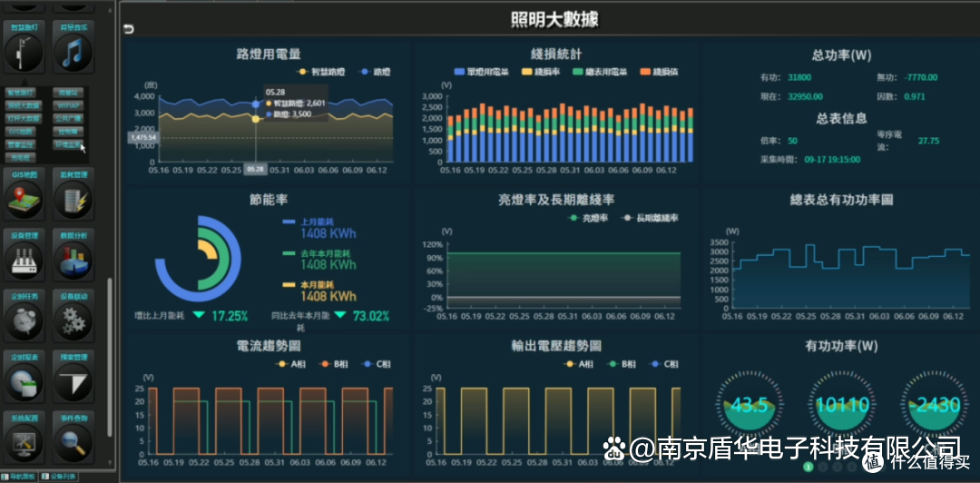Open the 数据分析 pie chart icon

[73, 261]
